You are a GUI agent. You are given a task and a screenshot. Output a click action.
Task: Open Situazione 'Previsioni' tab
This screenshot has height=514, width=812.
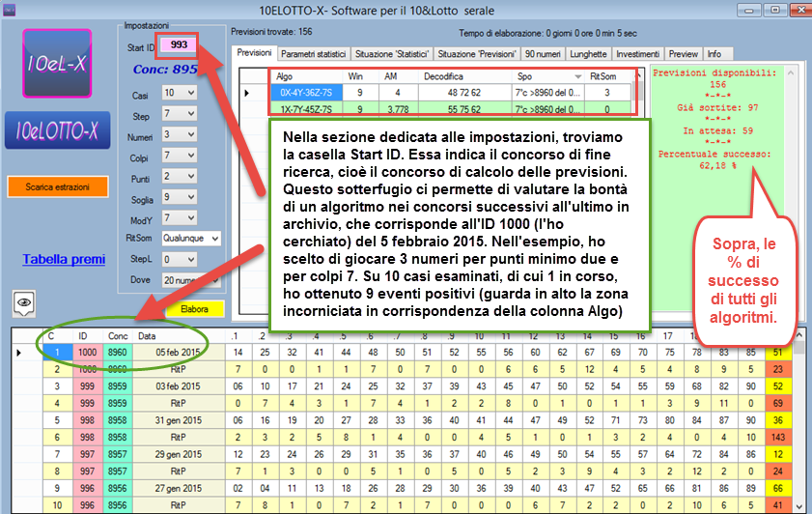(476, 54)
